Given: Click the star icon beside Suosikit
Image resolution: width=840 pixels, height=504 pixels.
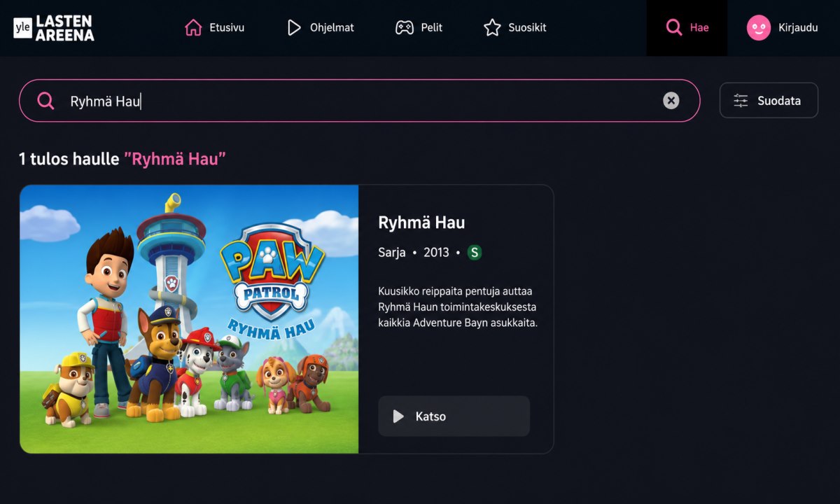Looking at the screenshot, I should pyautogui.click(x=492, y=28).
